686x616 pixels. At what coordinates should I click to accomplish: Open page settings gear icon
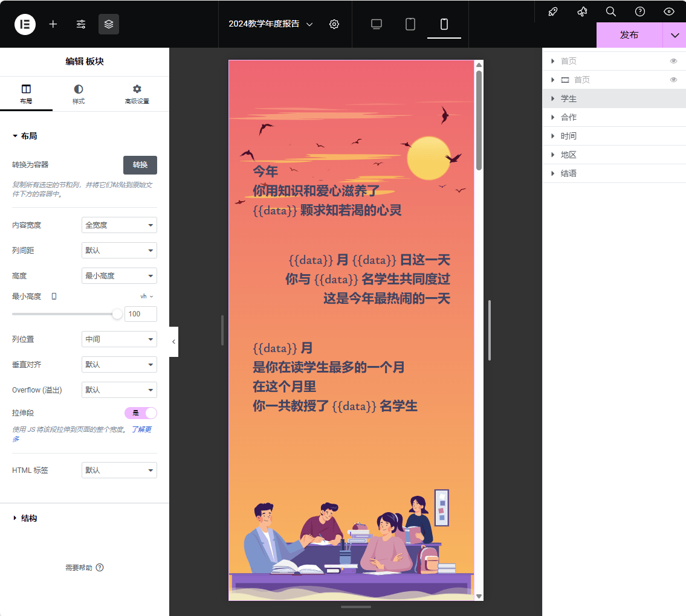[x=334, y=24]
